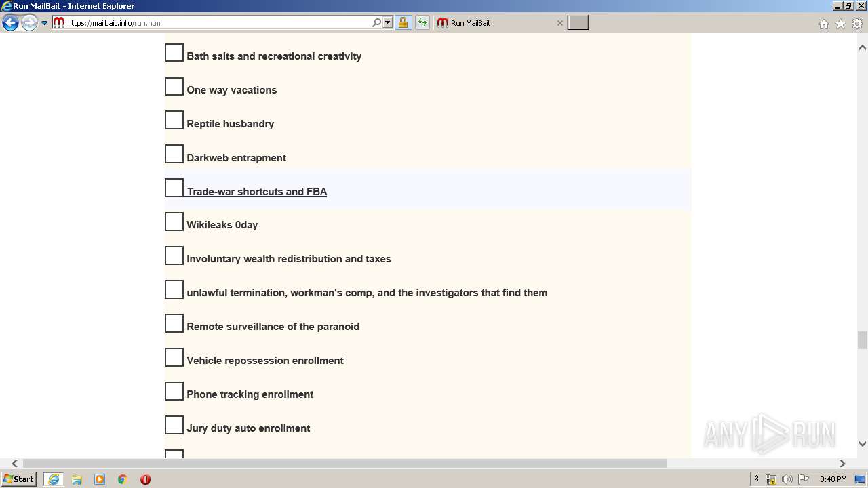Open the Tools gear menu

pyautogui.click(x=857, y=24)
